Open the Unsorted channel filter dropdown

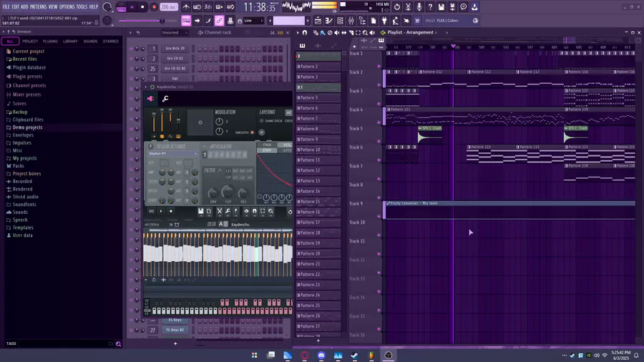point(174,32)
